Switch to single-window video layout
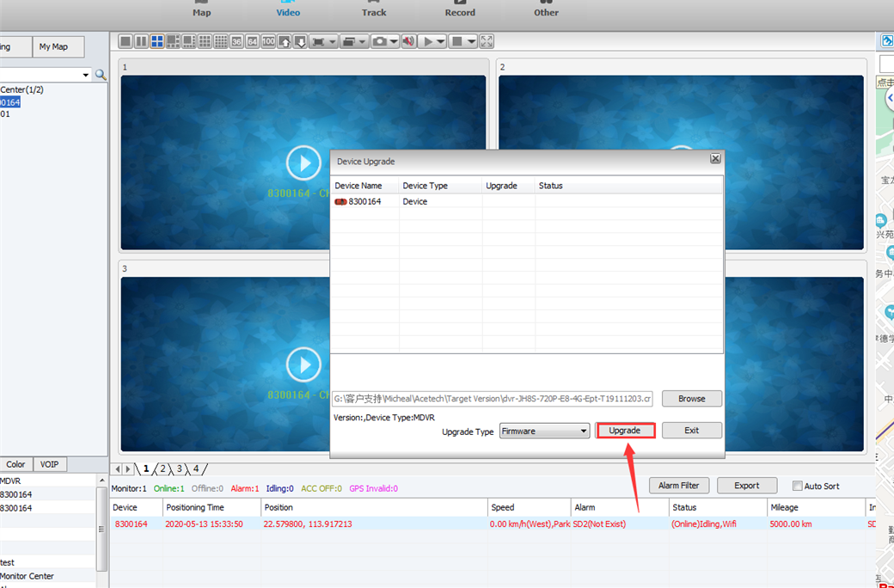Image resolution: width=894 pixels, height=588 pixels. pos(126,41)
